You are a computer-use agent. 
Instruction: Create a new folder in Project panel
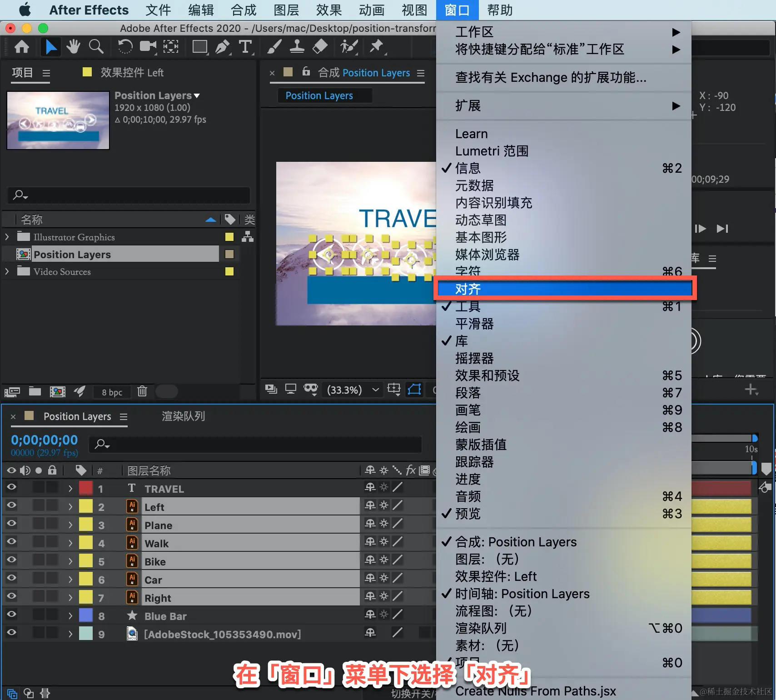coord(35,391)
